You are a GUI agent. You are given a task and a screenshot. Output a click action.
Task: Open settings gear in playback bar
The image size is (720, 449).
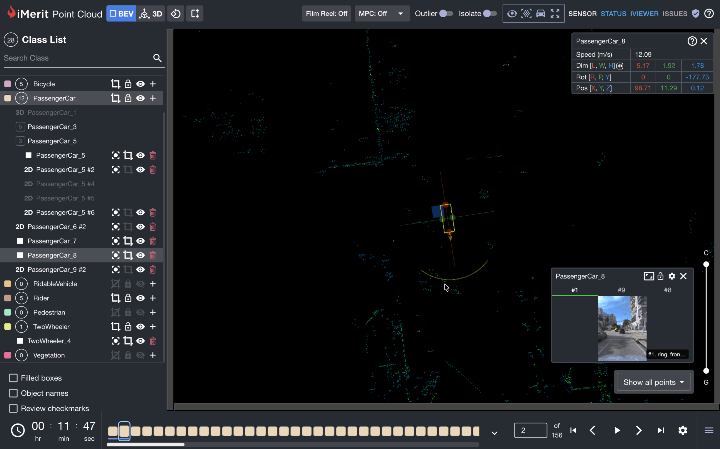click(x=683, y=430)
